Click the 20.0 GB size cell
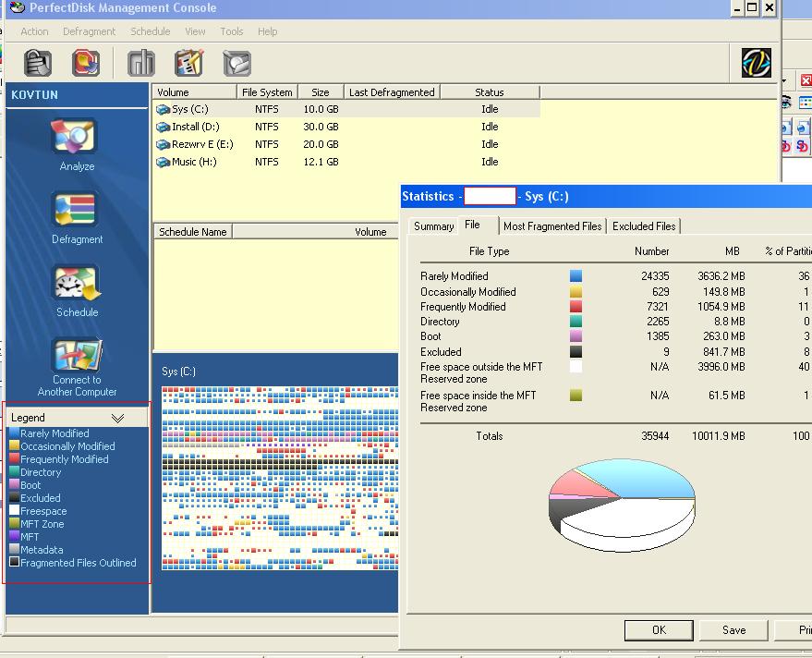 [x=321, y=144]
